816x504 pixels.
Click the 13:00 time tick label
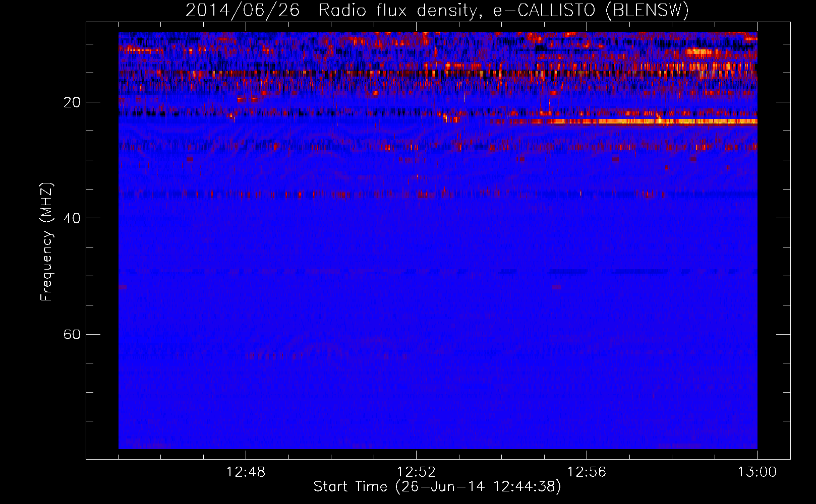tap(757, 472)
